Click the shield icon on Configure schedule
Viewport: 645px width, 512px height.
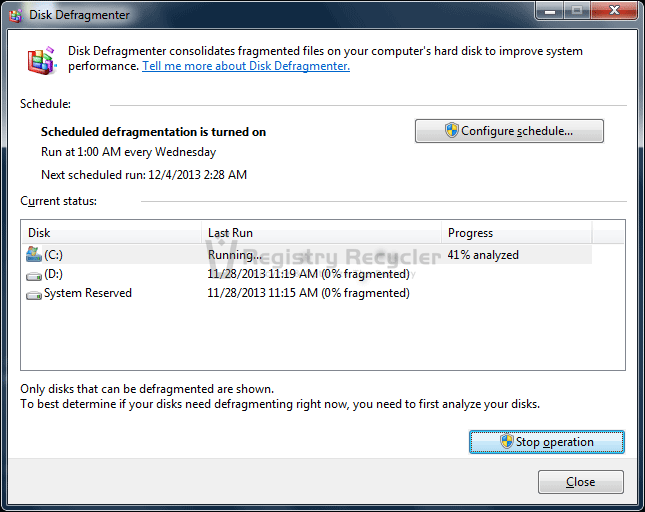[x=451, y=130]
